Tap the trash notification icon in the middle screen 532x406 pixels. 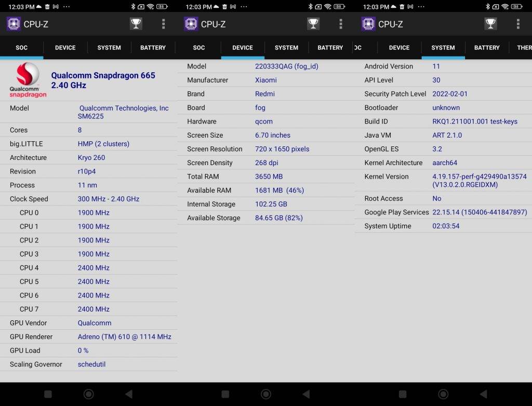click(224, 6)
